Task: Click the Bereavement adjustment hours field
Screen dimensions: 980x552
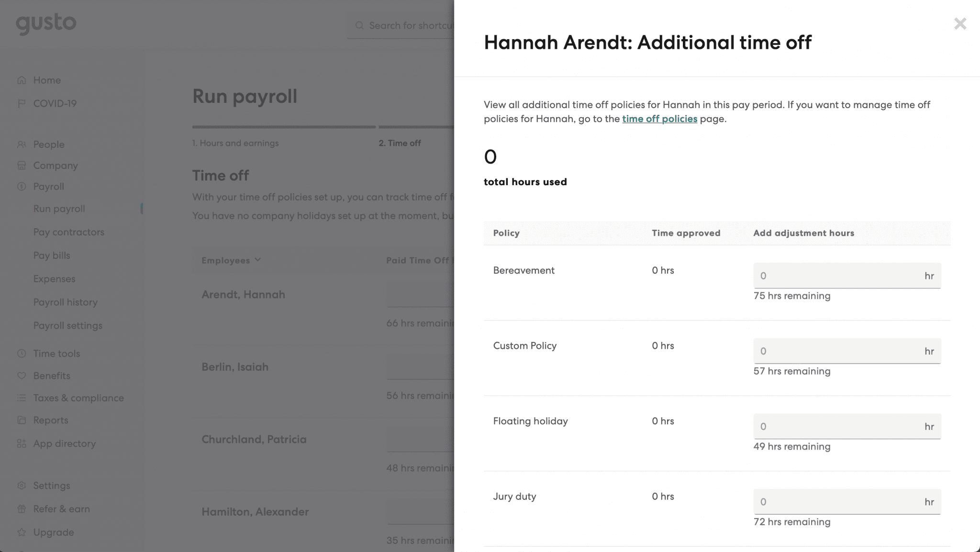Action: click(847, 276)
